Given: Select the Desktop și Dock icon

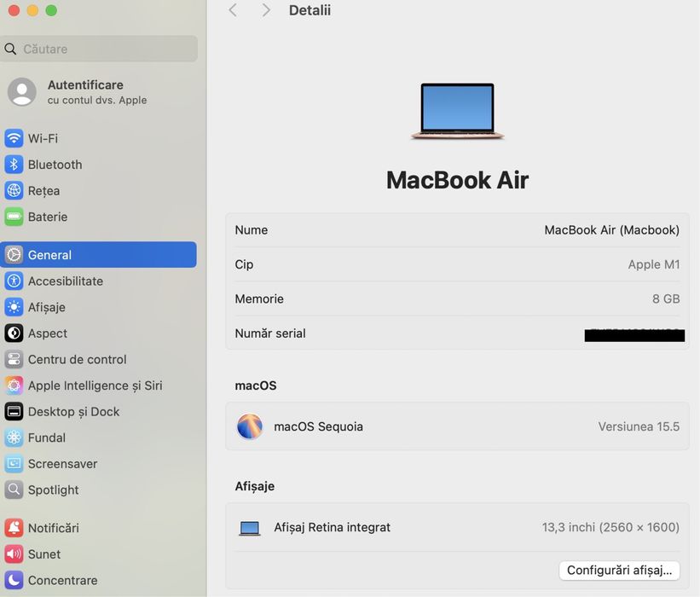Looking at the screenshot, I should (x=14, y=411).
